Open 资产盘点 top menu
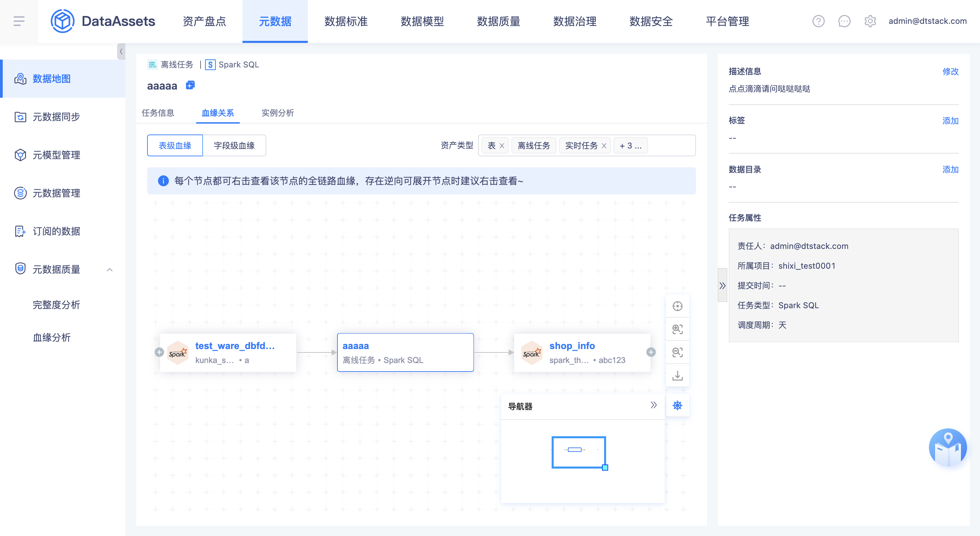 click(x=204, y=21)
